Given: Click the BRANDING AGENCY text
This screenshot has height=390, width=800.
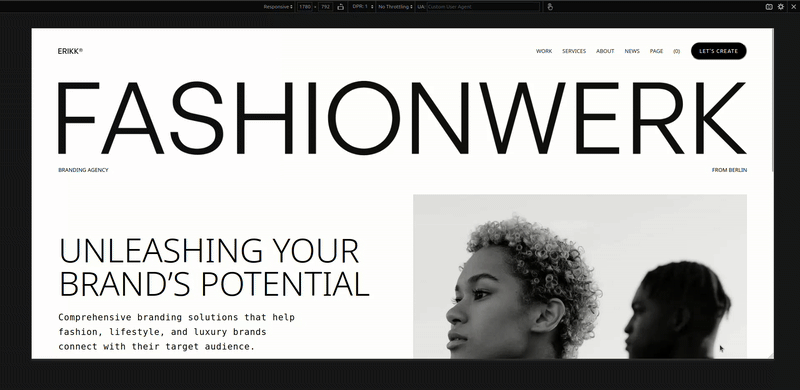Looking at the screenshot, I should coord(83,170).
